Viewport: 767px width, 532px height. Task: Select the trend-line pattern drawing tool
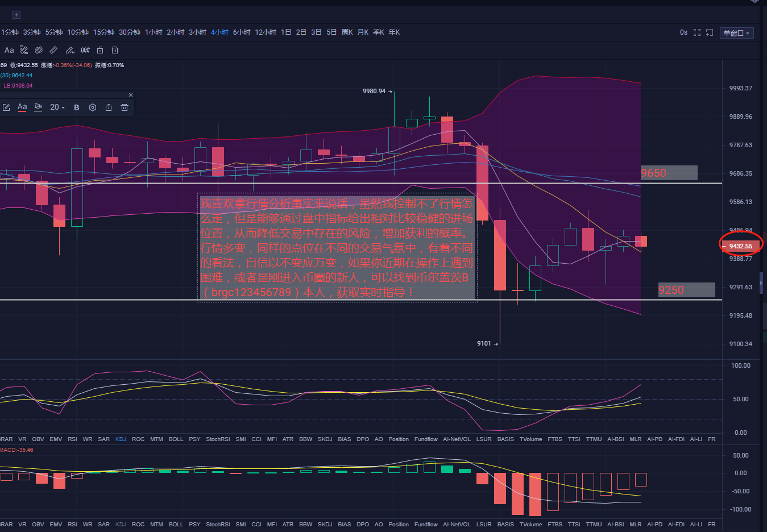[24, 50]
